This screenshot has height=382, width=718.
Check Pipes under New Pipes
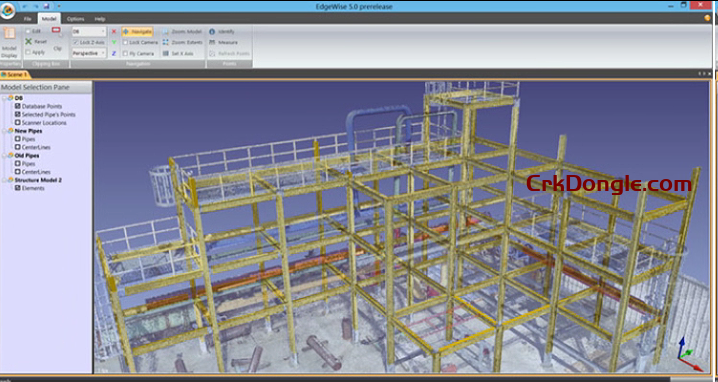pos(18,139)
